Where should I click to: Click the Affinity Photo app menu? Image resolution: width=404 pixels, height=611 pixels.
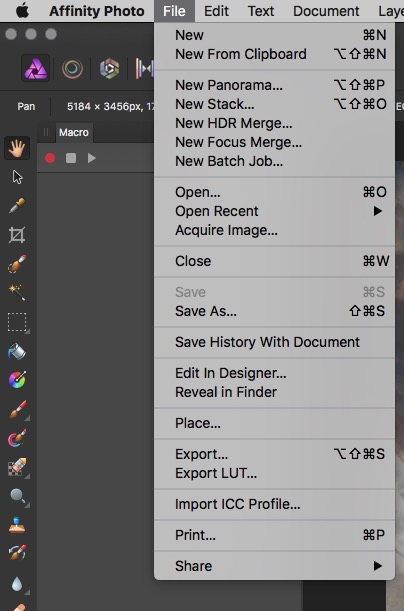pos(97,11)
